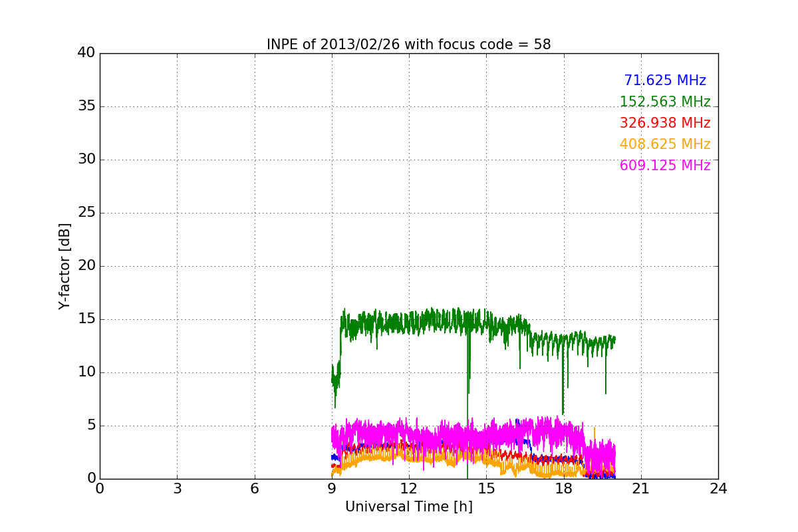Select the 326.938 MHz legend label
This screenshot has height=532, width=798.
click(665, 123)
